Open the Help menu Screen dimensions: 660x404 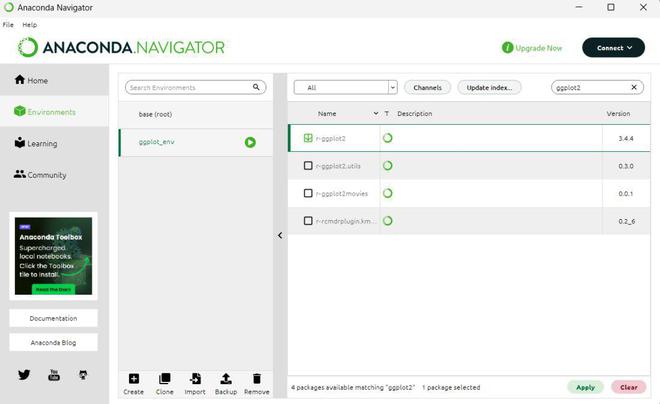[29, 25]
